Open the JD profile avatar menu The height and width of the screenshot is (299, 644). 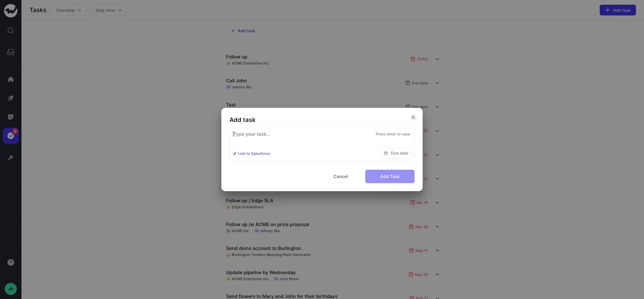(10, 289)
